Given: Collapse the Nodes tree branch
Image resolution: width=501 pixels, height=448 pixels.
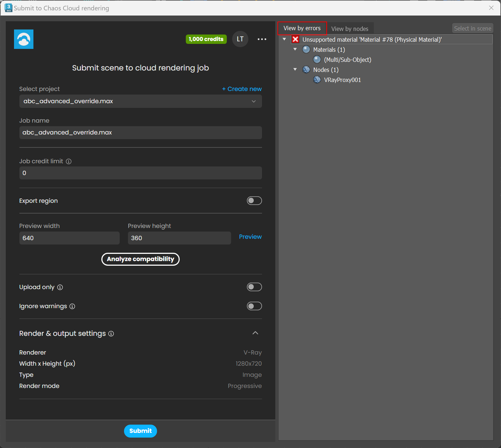Looking at the screenshot, I should click(x=295, y=69).
